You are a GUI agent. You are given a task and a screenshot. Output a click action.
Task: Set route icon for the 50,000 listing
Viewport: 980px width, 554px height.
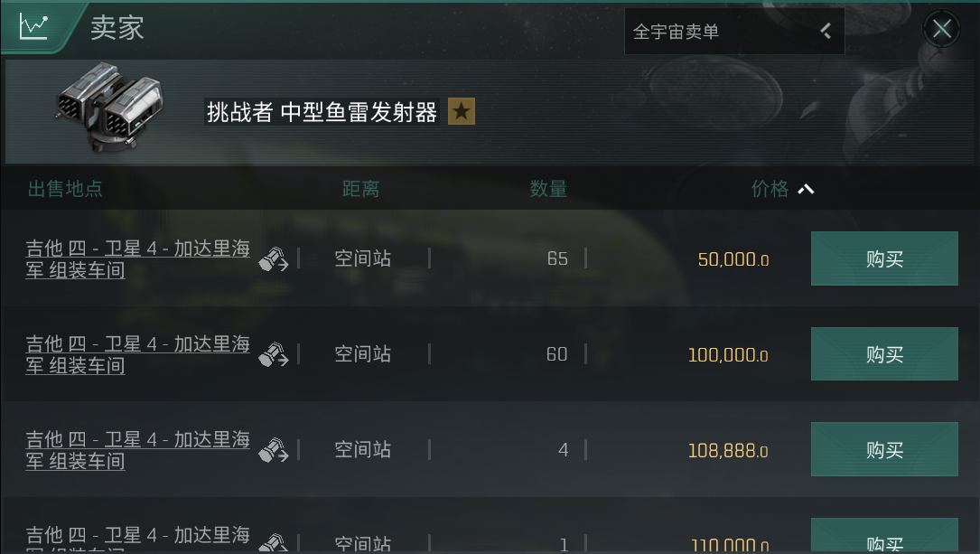(x=273, y=258)
